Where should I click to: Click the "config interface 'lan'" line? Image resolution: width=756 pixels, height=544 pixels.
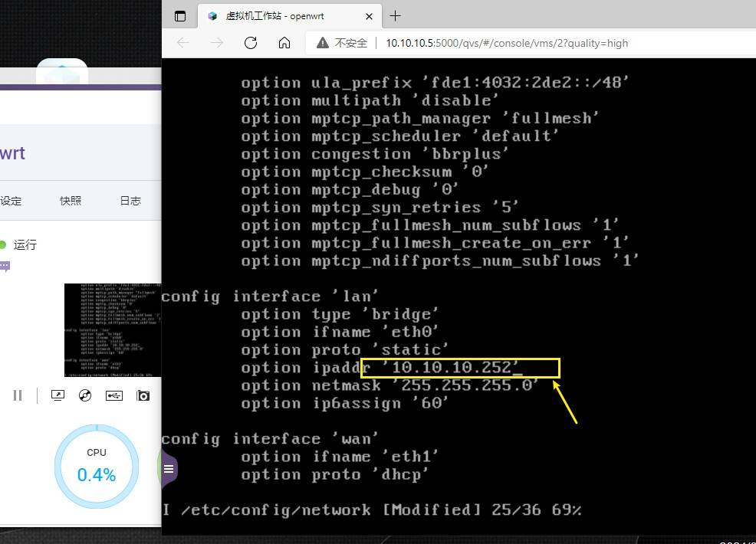tap(270, 297)
